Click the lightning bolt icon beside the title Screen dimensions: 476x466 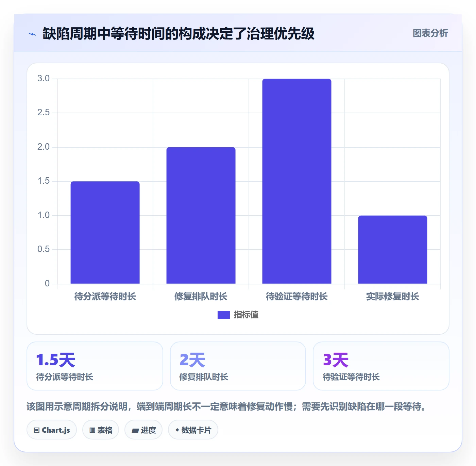(x=32, y=34)
